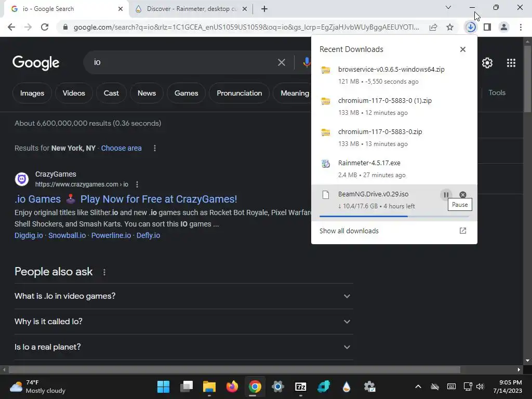This screenshot has height=399, width=532.
Task: Open Defly.io sitelink
Action: point(148,235)
